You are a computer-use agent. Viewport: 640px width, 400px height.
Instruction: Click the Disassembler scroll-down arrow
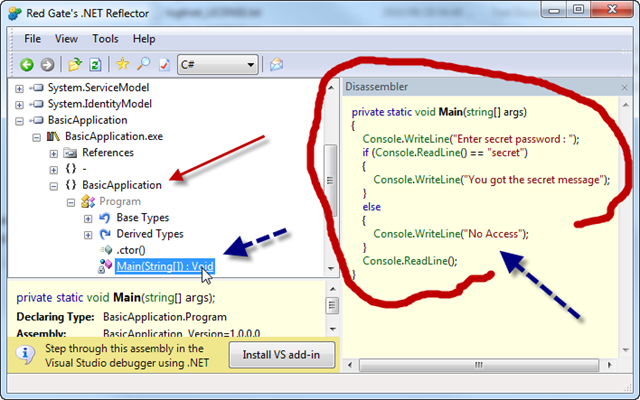626,350
